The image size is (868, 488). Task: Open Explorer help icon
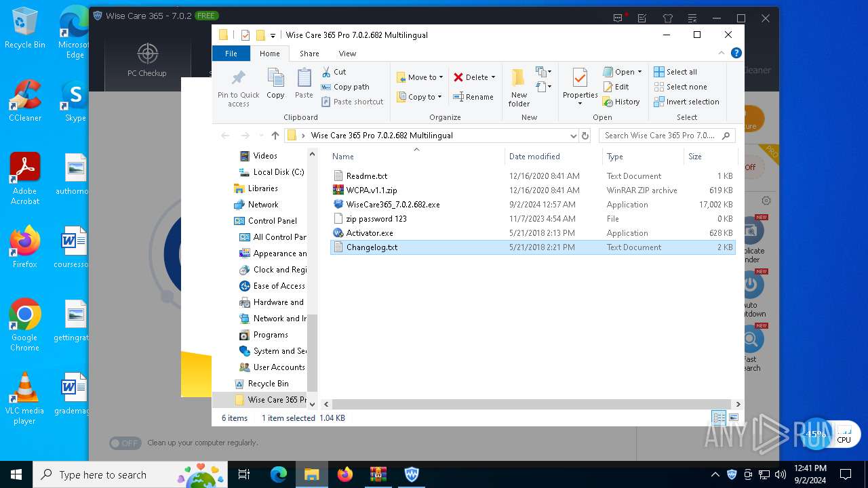tap(736, 53)
